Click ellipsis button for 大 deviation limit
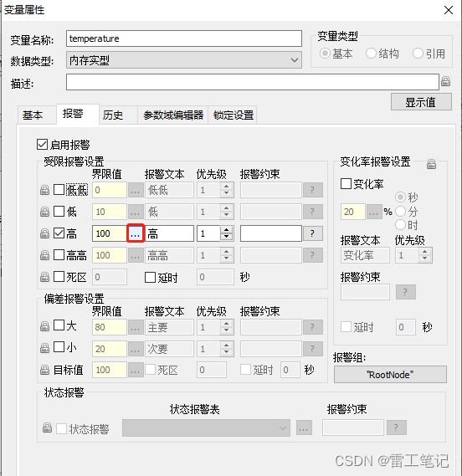This screenshot has width=462, height=476. pyautogui.click(x=136, y=327)
